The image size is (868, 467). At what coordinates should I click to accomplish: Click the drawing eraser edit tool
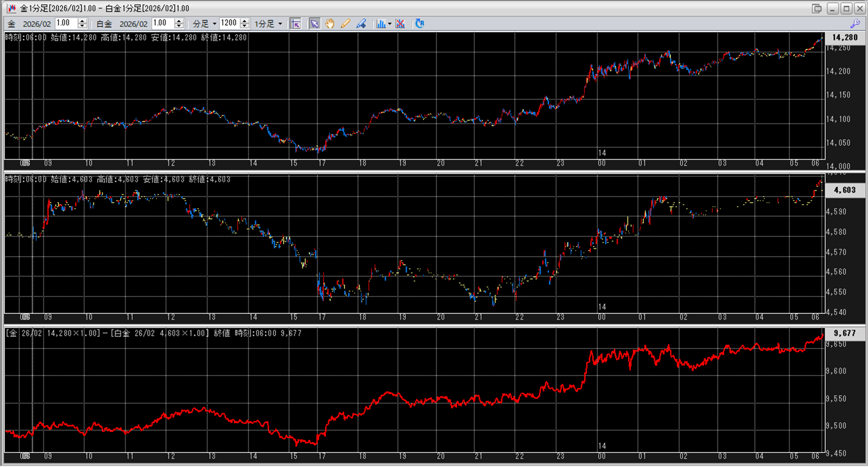[361, 24]
